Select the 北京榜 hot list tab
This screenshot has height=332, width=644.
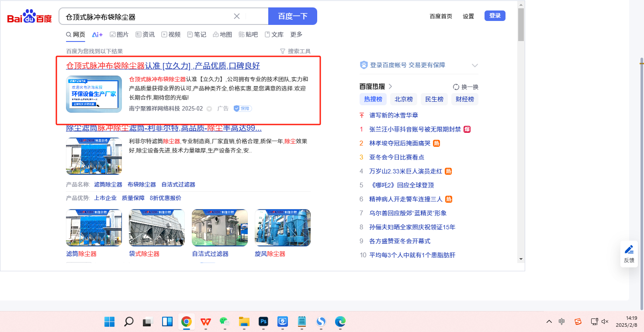403,99
